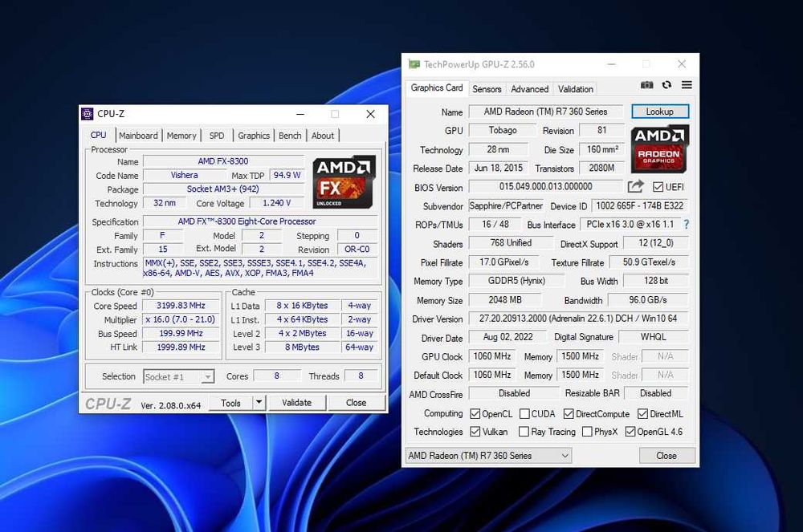Open the Validation tab in GPU-Z
803x532 pixels.
[x=576, y=89]
